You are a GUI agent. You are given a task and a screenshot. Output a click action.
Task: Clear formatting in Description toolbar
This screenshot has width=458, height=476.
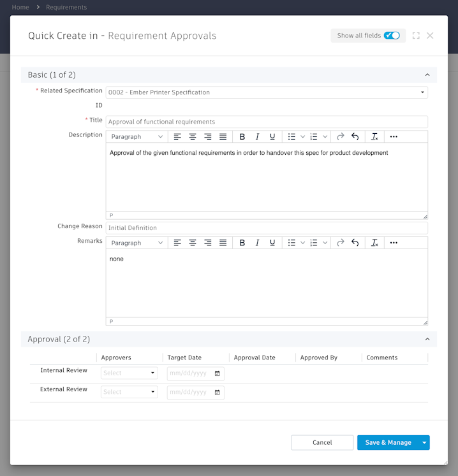(374, 137)
